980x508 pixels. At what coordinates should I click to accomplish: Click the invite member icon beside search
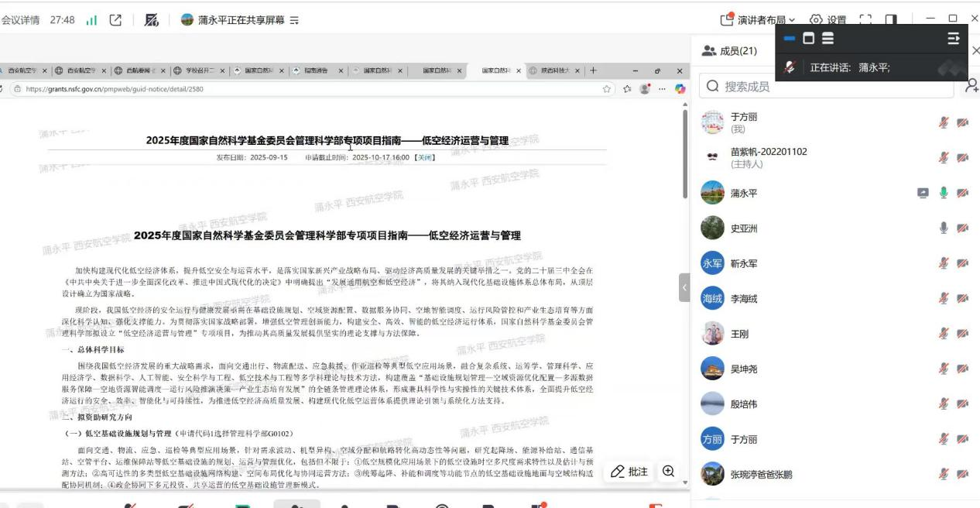click(x=971, y=86)
